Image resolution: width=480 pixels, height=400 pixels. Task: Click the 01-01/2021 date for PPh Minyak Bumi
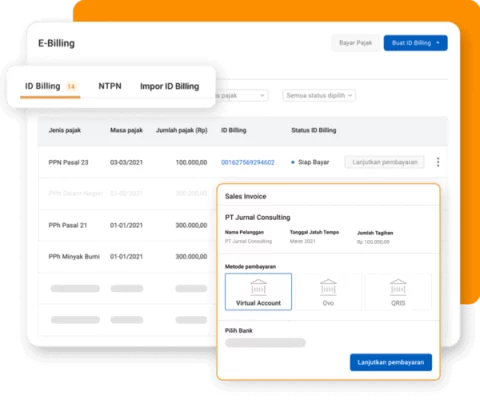point(126,257)
